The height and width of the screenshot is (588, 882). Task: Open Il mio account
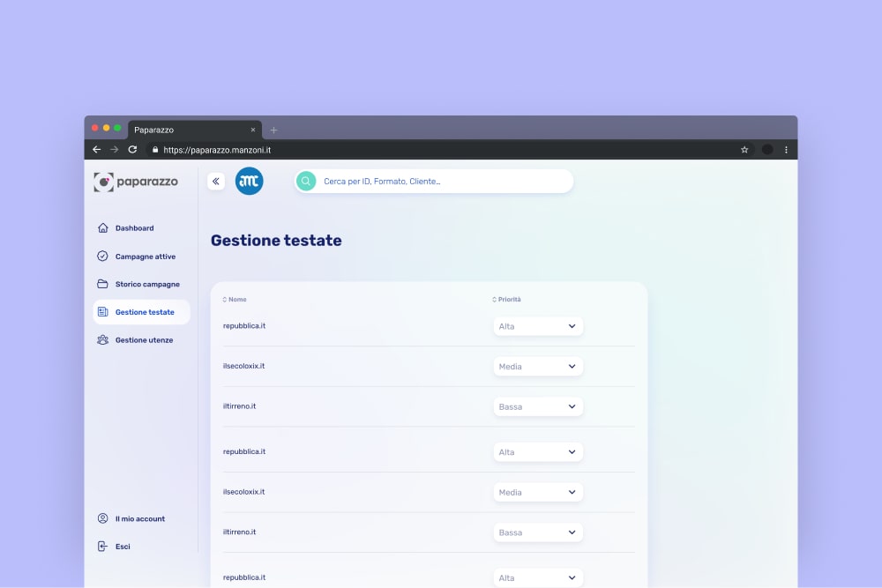click(x=139, y=519)
